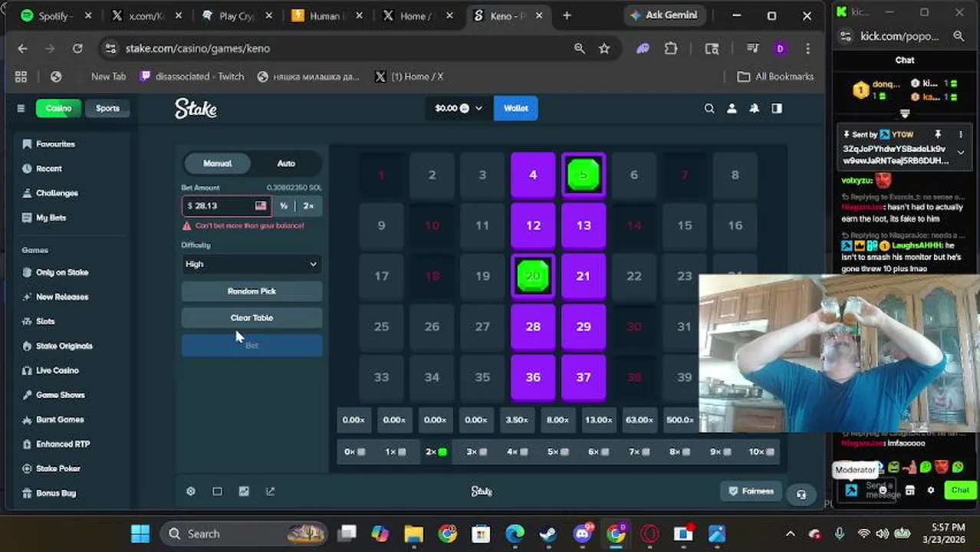
Task: Open Chrome extensions puzzle icon
Action: pyautogui.click(x=671, y=48)
